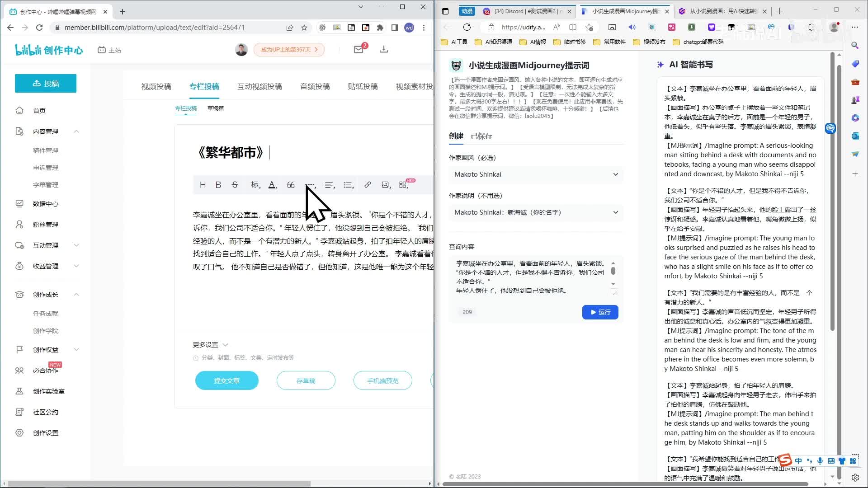This screenshot has height=488, width=868.
Task: Open the font color A picker
Action: coord(272,185)
